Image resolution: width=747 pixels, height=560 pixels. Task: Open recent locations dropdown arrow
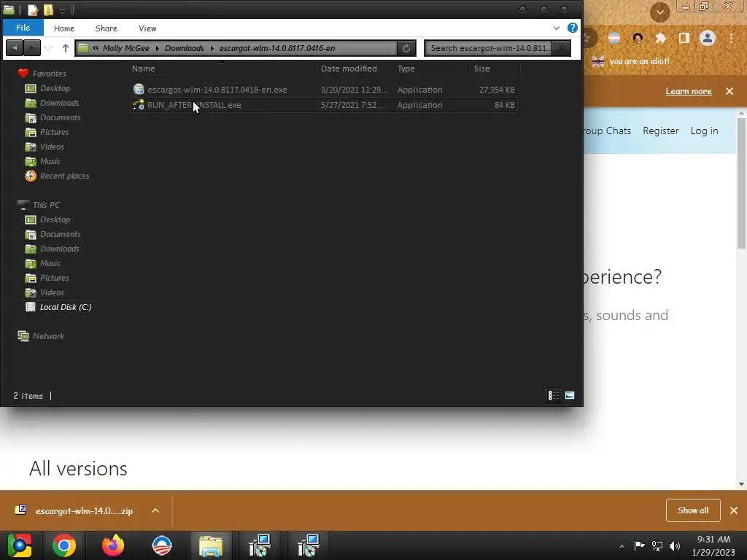click(49, 48)
